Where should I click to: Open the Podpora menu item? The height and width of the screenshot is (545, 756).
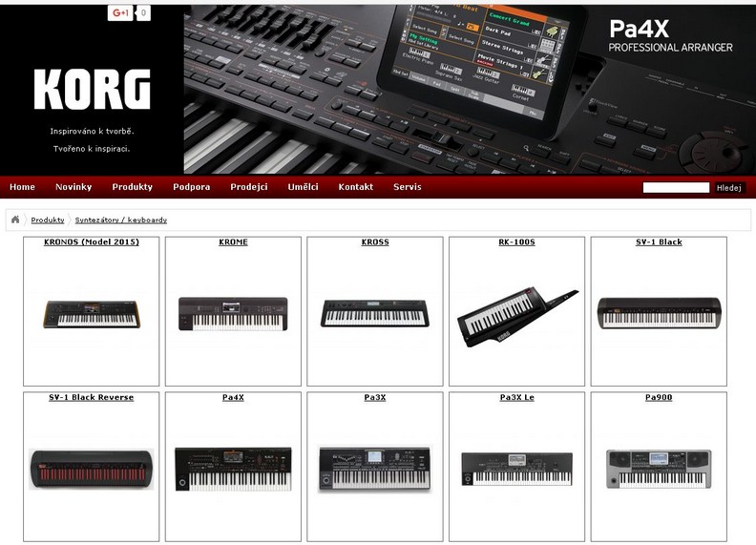click(192, 187)
